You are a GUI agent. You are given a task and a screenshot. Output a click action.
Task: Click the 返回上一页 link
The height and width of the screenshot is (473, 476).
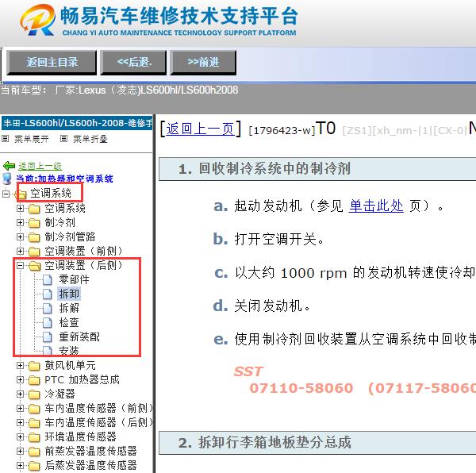coord(201,129)
